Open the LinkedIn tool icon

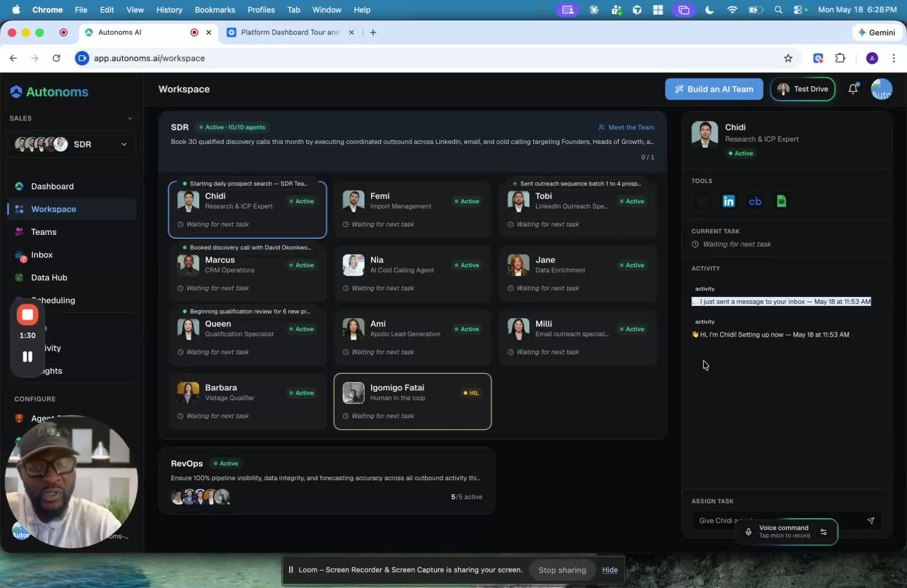click(729, 201)
